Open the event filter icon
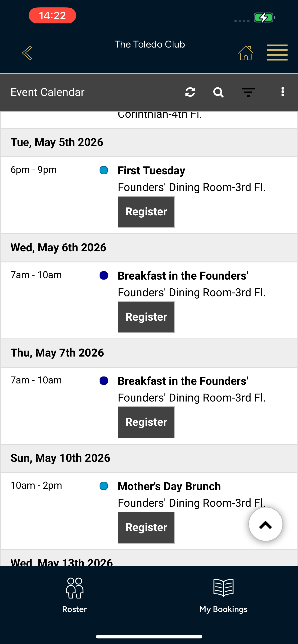298x644 pixels. [248, 92]
